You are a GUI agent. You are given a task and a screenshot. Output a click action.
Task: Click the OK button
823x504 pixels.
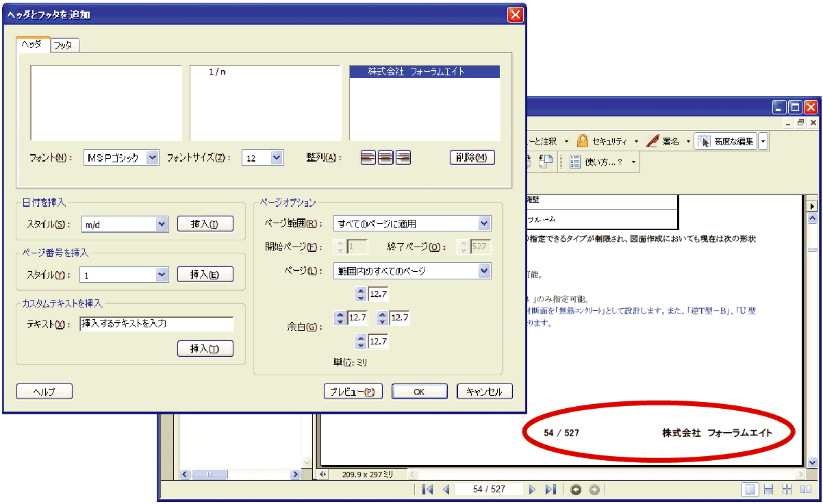coord(420,392)
